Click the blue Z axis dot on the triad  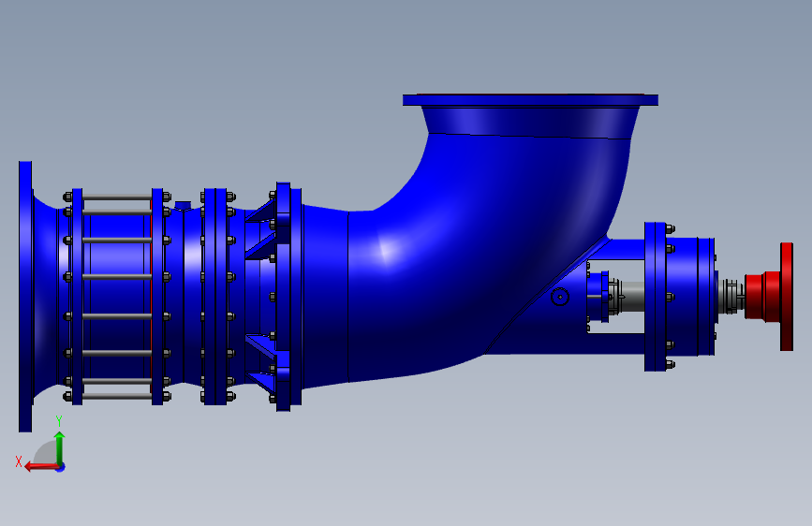[x=61, y=467]
